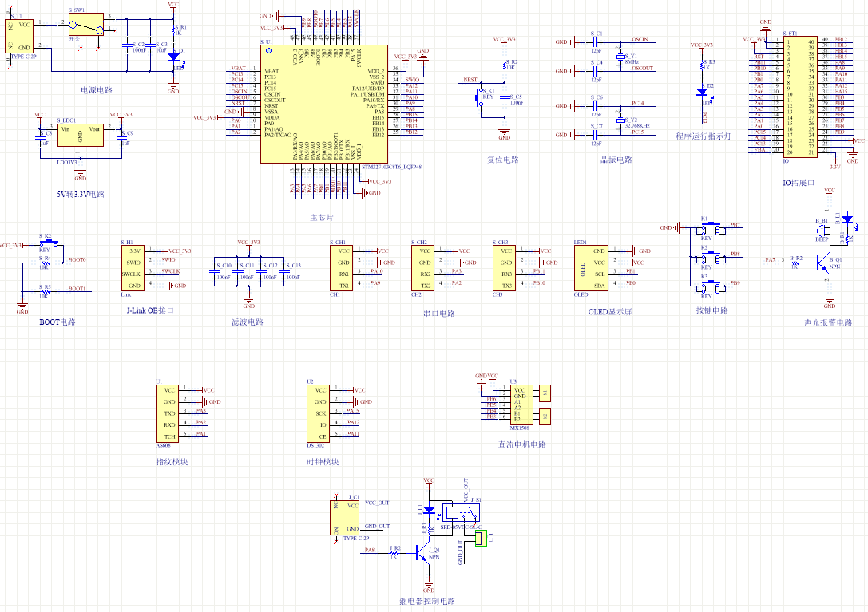The width and height of the screenshot is (868, 612).
Task: Select the S_CH1 serial header
Action: [x=342, y=268]
